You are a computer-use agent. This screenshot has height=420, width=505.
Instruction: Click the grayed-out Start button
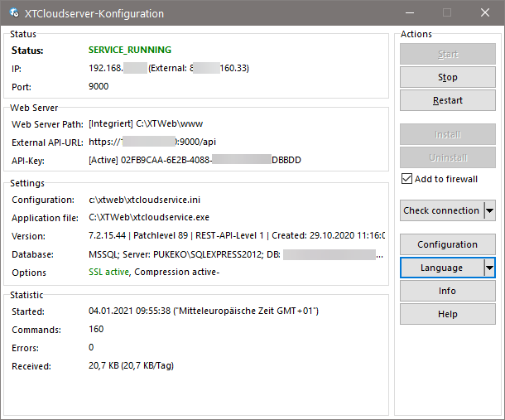point(447,54)
